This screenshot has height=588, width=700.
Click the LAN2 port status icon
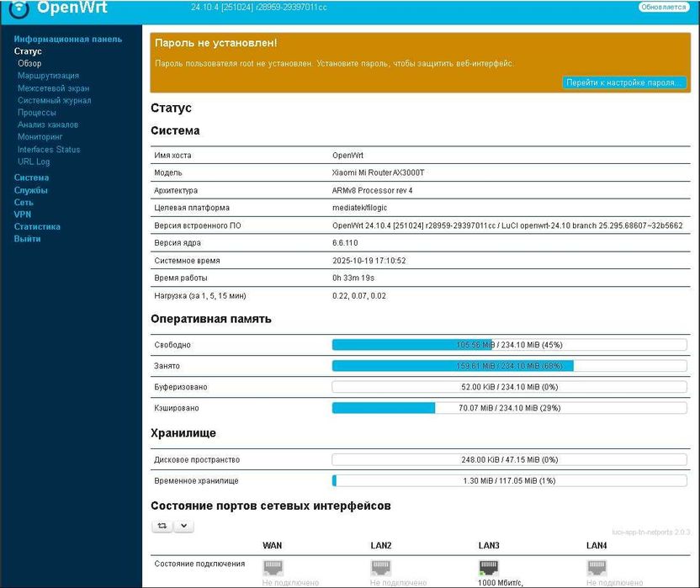click(381, 568)
